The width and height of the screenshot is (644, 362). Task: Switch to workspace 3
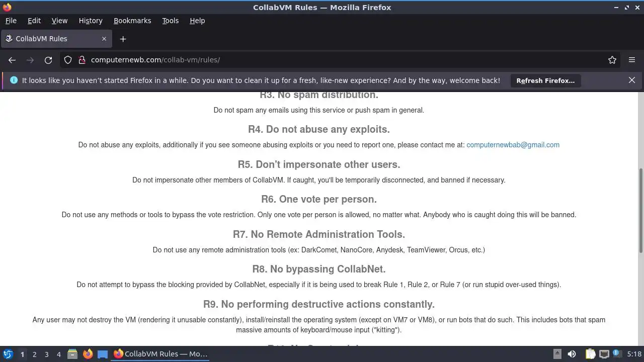[x=46, y=354]
